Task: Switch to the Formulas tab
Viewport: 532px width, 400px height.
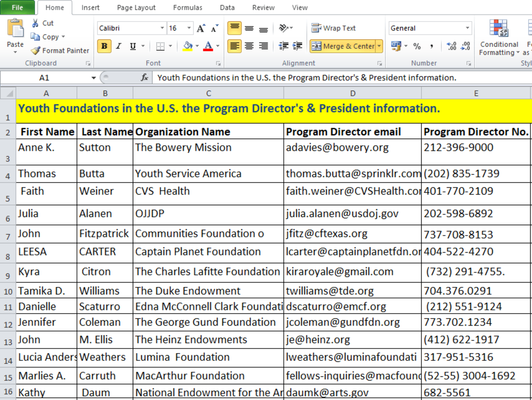Action: click(x=188, y=7)
